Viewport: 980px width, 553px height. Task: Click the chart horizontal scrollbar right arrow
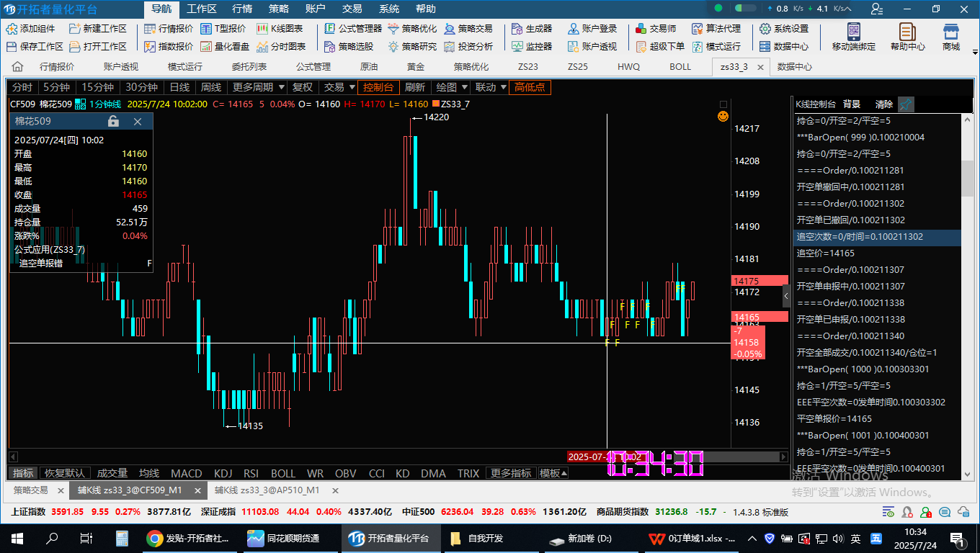783,457
